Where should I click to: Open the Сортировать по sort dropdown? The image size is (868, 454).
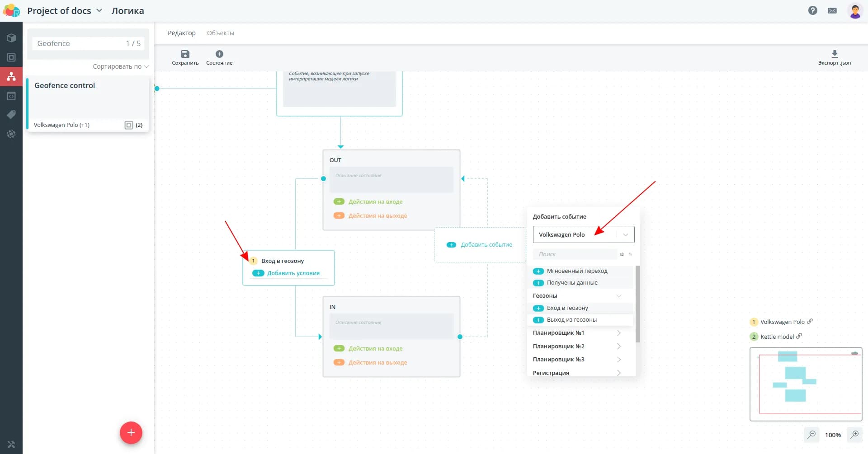pos(120,66)
